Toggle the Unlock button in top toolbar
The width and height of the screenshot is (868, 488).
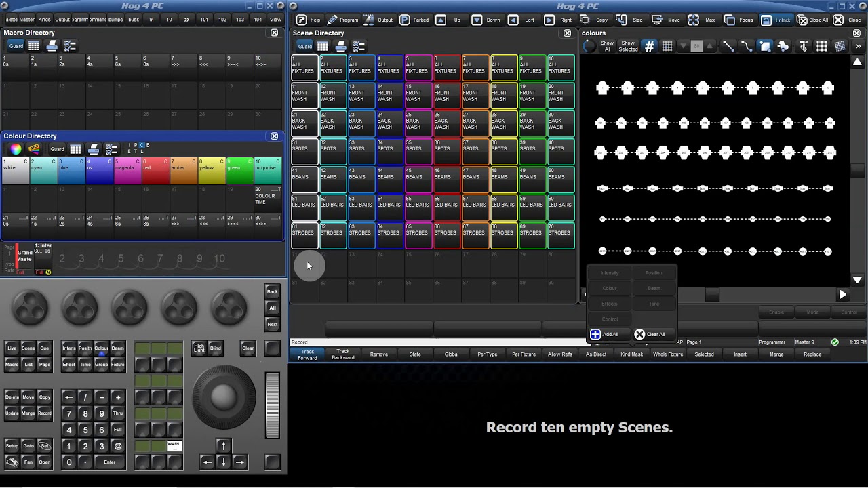pos(776,20)
